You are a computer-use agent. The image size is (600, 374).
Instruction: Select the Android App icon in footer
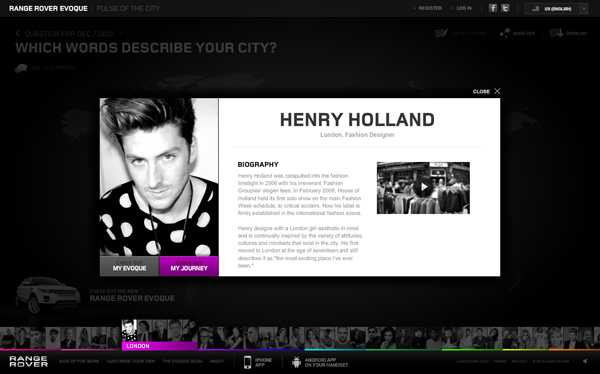point(296,362)
